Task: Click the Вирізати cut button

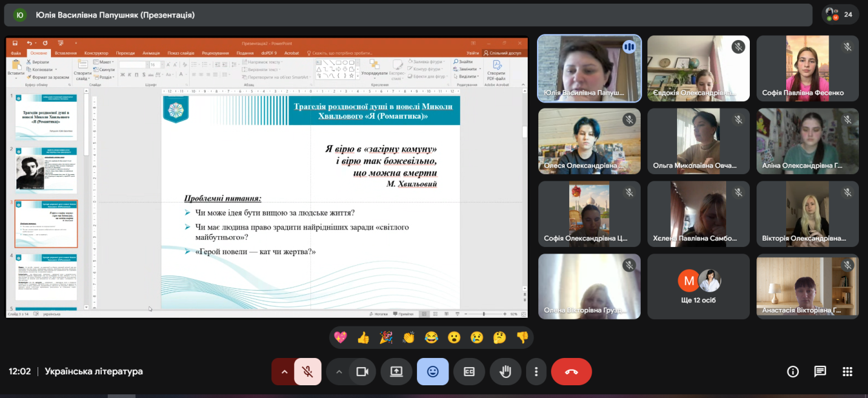Action: (x=38, y=62)
